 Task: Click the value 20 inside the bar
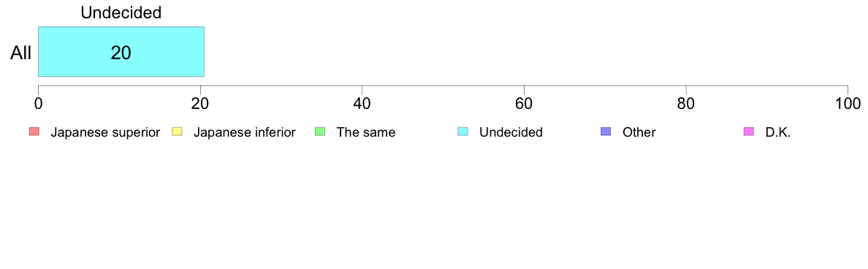[x=121, y=53]
